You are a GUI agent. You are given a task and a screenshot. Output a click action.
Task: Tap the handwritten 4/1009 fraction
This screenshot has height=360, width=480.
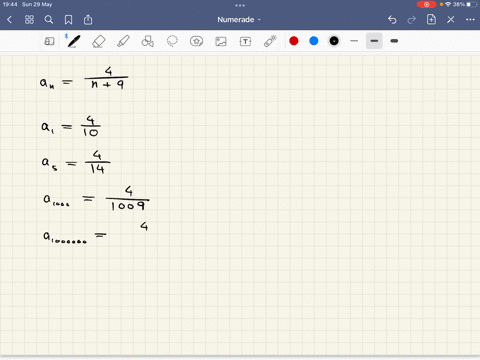(128, 199)
